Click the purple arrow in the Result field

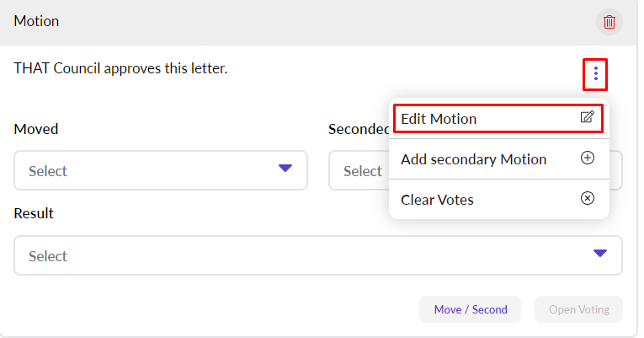coord(599,254)
